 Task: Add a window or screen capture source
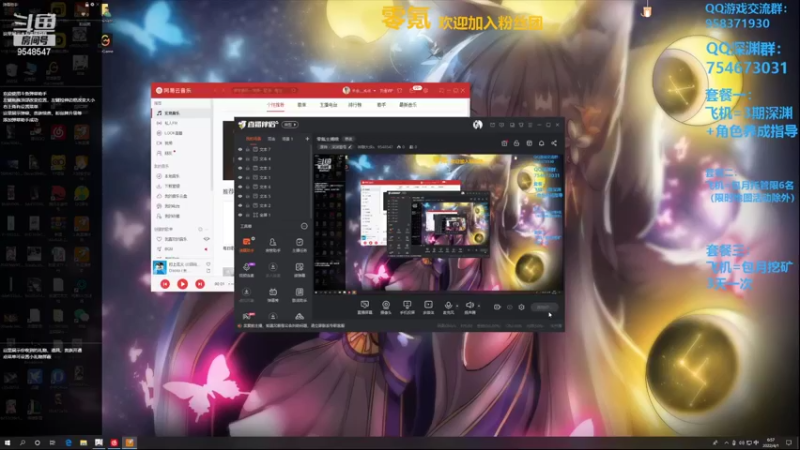point(365,307)
